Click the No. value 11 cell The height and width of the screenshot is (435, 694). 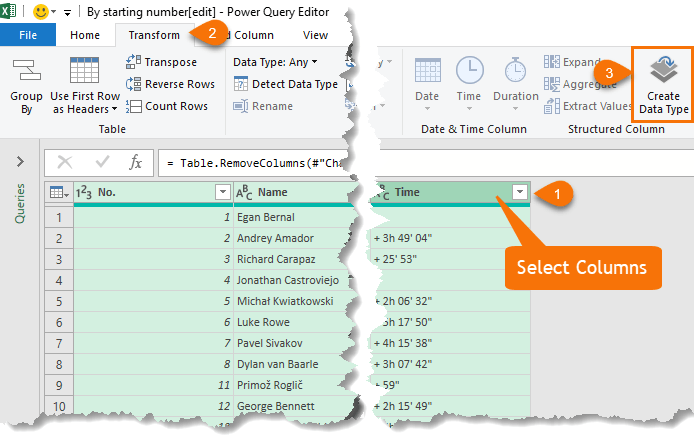(153, 385)
